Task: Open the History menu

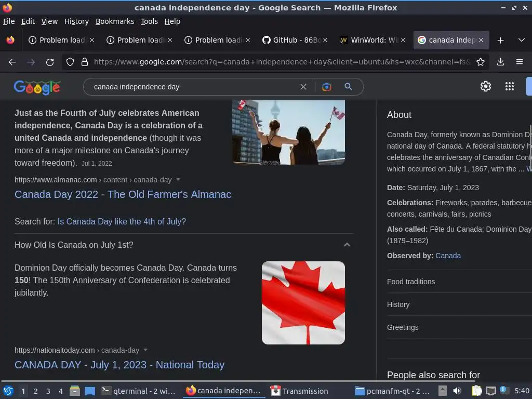Action: click(77, 21)
